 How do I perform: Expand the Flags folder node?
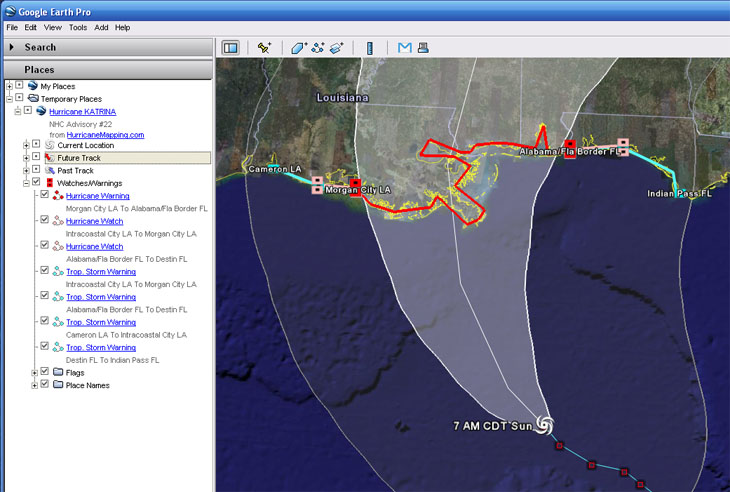34,373
